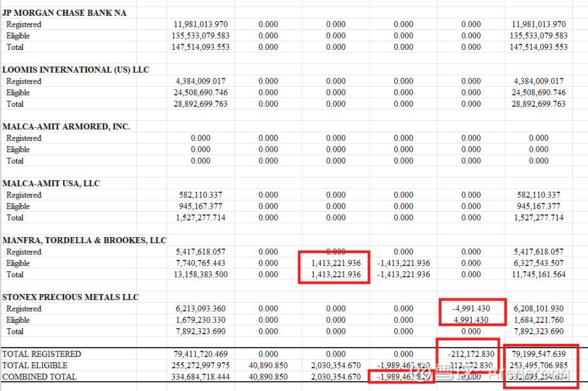Select the JP MORGAN CHASE BANK NA header cell
The width and height of the screenshot is (588, 391).
(x=64, y=13)
